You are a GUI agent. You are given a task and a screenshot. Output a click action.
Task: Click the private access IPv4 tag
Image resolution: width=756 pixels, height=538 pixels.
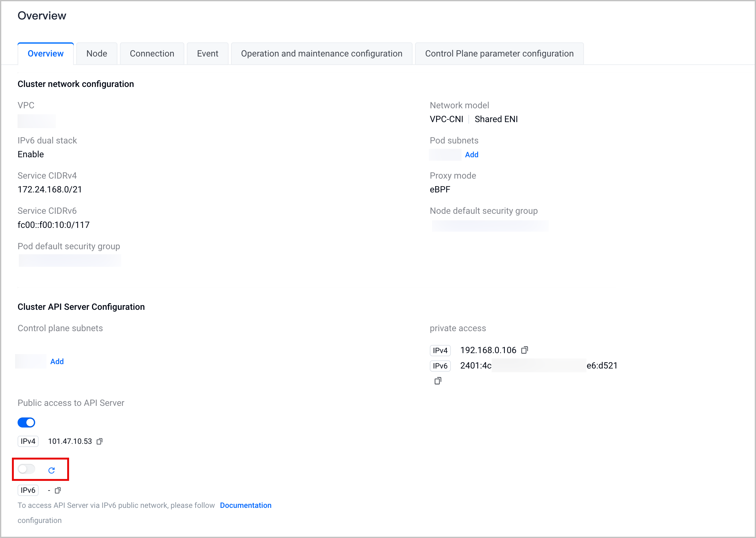(x=440, y=351)
